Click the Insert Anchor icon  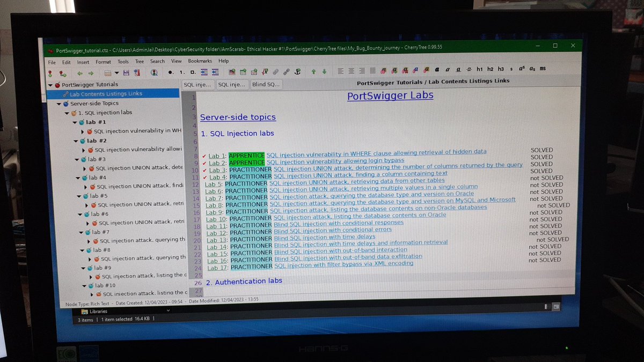tap(297, 71)
